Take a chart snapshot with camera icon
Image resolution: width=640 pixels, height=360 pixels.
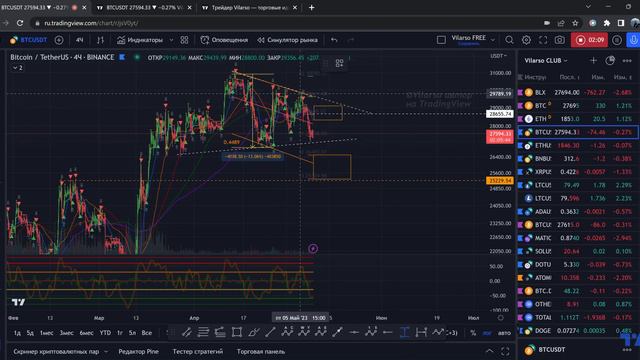(560, 40)
